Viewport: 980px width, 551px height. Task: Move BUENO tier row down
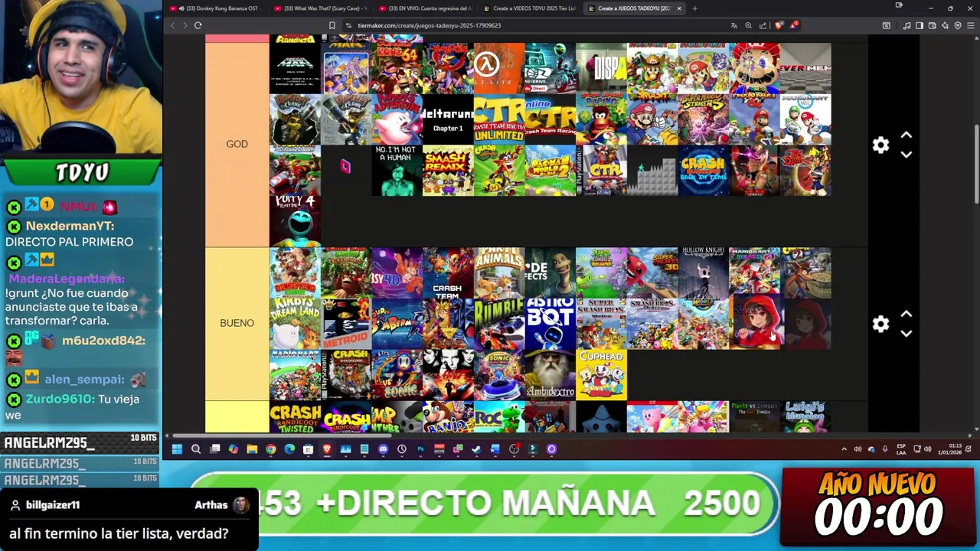pyautogui.click(x=906, y=334)
